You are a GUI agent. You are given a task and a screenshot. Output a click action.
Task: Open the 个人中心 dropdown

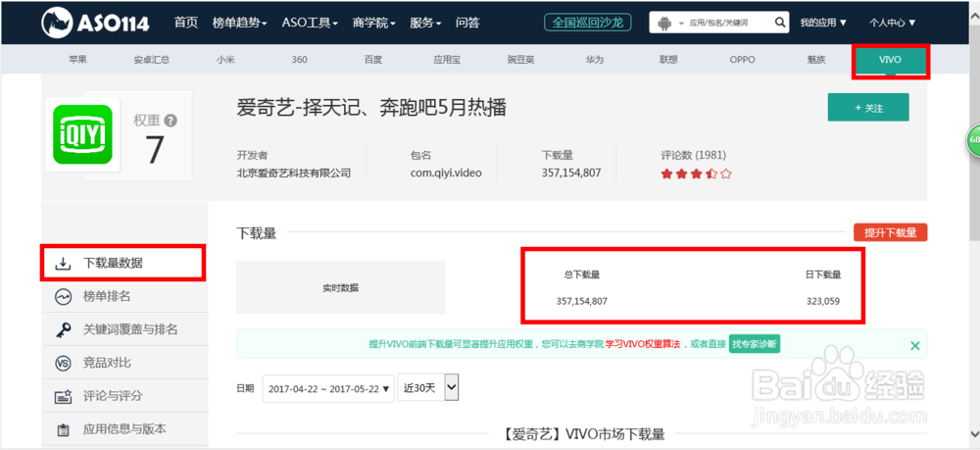pyautogui.click(x=893, y=24)
